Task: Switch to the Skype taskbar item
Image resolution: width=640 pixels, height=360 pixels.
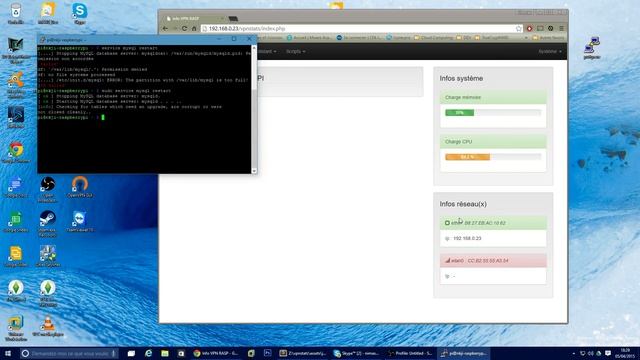Action: (356, 353)
